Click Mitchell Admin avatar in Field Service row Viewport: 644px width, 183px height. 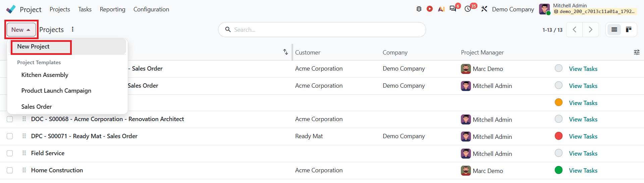[466, 154]
